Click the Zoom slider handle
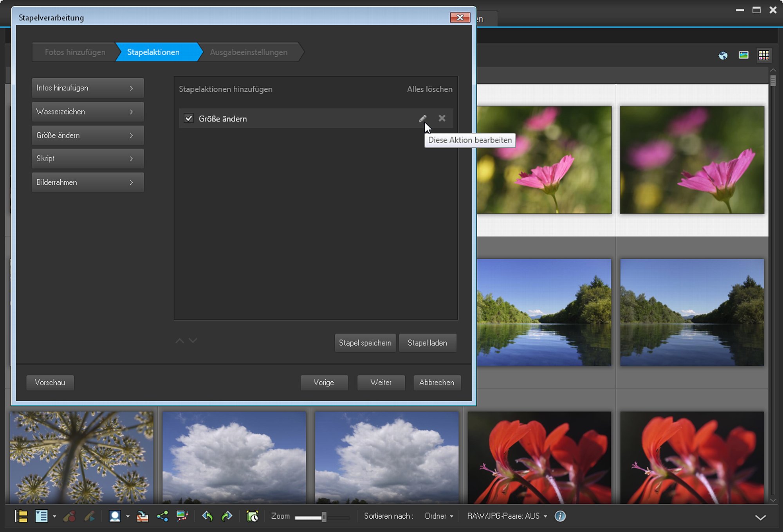The height and width of the screenshot is (532, 783). coord(324,517)
